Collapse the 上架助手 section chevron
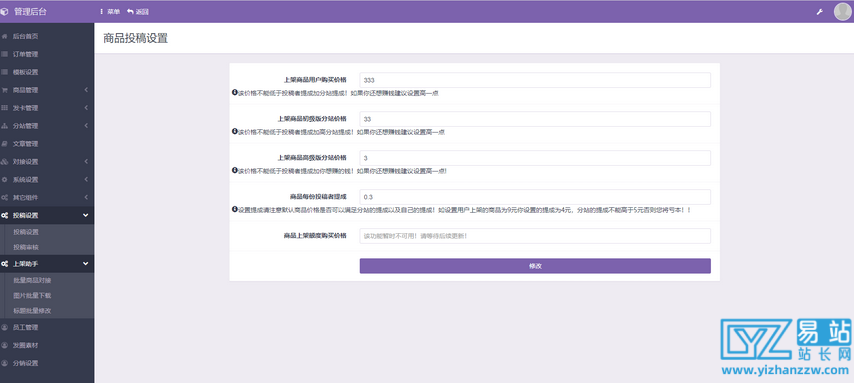The height and width of the screenshot is (383, 854). (x=86, y=264)
